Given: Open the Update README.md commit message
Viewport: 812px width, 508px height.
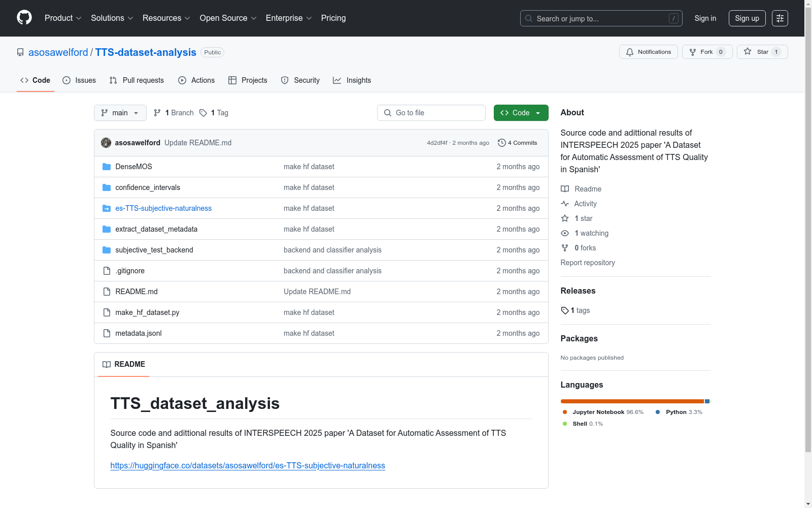Looking at the screenshot, I should coord(198,143).
